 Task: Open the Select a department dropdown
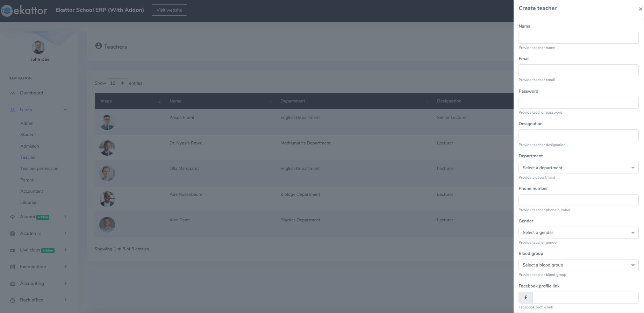coord(578,168)
